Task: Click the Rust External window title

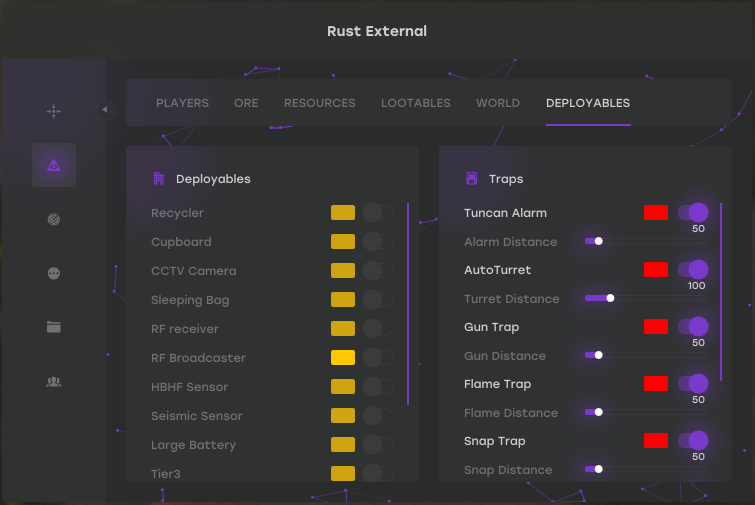Action: tap(377, 31)
